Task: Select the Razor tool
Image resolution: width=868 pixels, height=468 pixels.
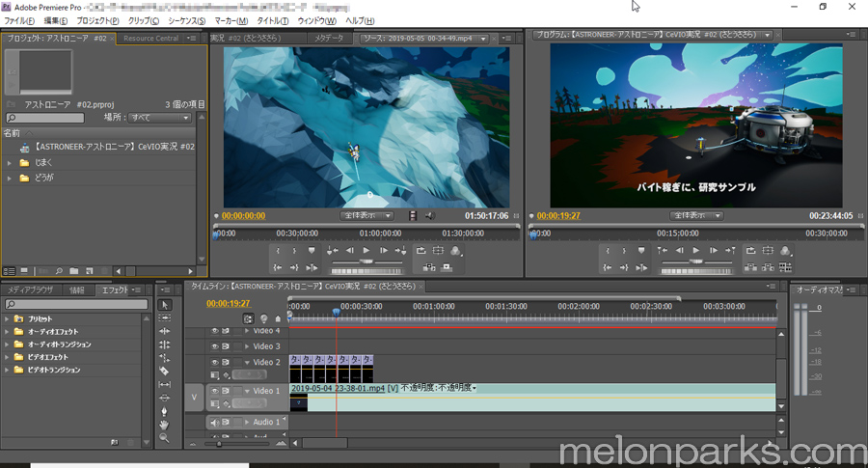Action: (x=164, y=372)
